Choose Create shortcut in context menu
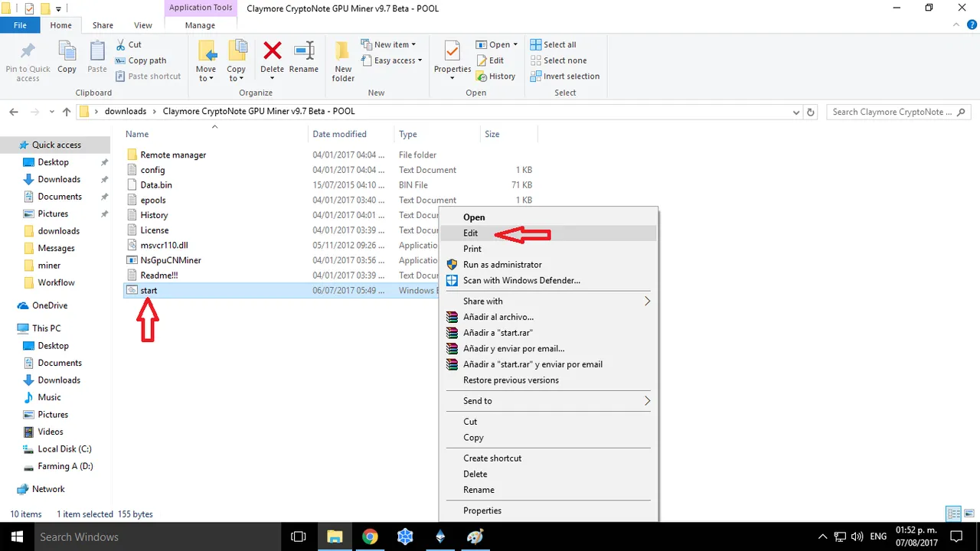 click(548, 458)
